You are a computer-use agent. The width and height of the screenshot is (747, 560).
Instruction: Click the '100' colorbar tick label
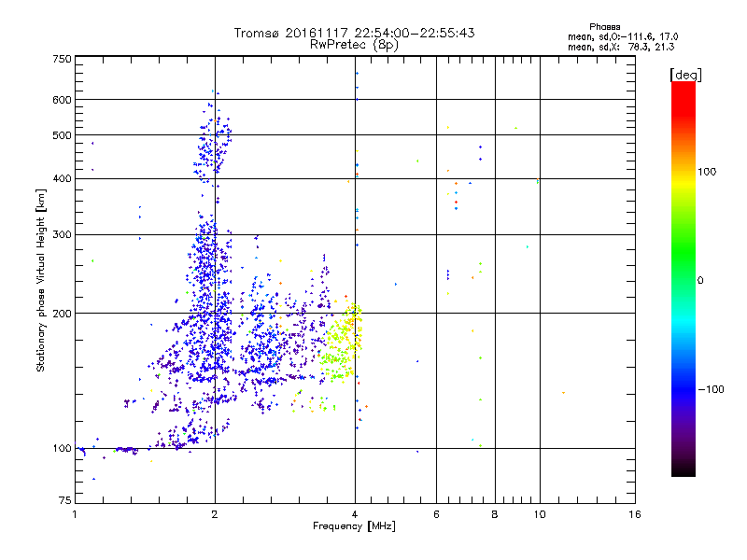[x=707, y=172]
